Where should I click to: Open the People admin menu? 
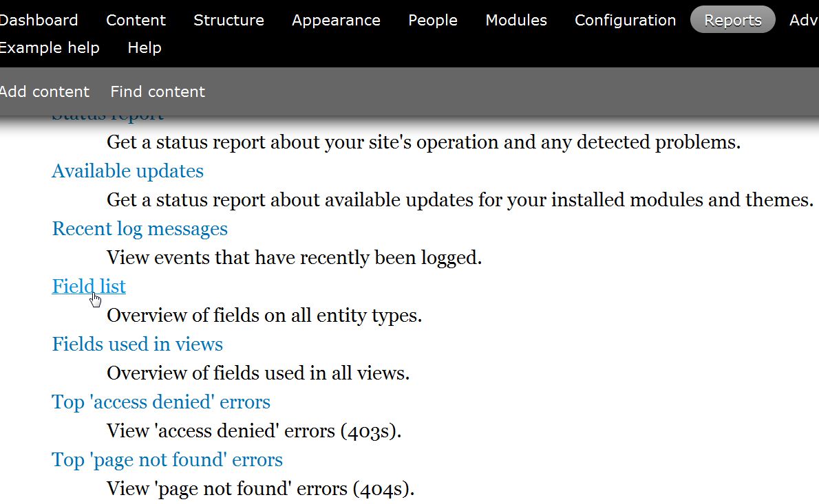432,20
